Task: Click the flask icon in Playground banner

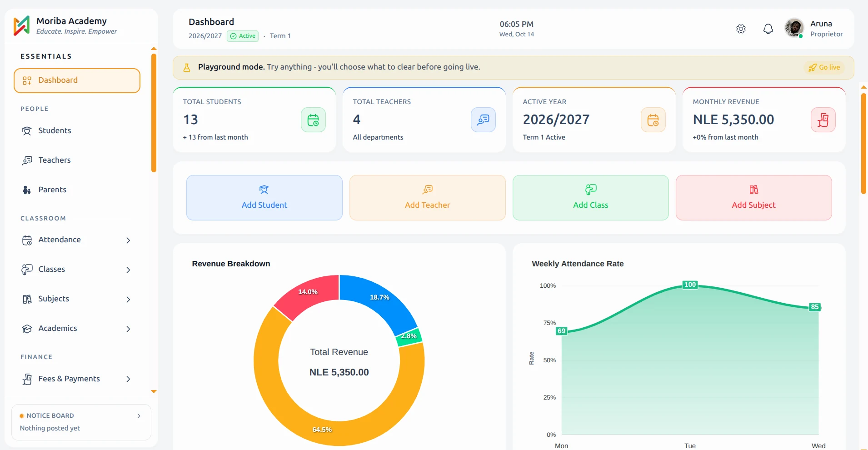Action: tap(186, 68)
